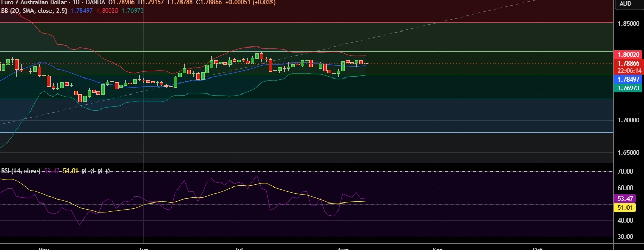Click the 1.65000 price scale label
Screen dimensions: 644x250
[628, 153]
